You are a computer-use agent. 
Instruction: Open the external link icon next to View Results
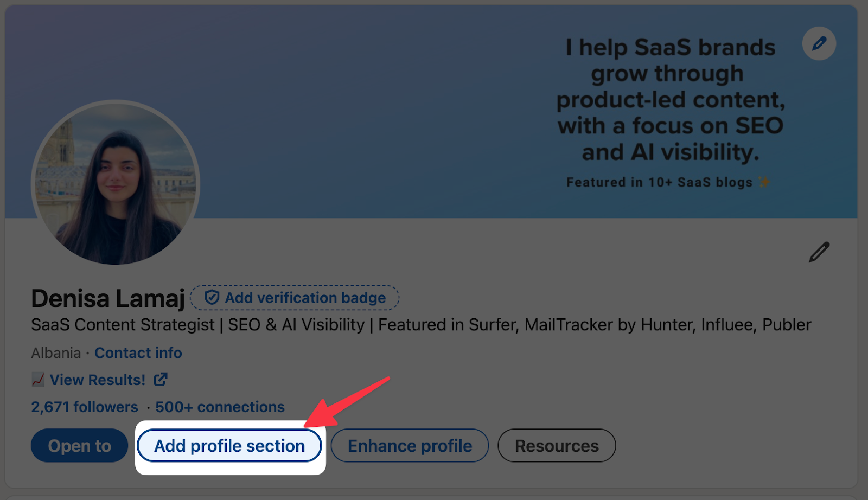tap(160, 380)
